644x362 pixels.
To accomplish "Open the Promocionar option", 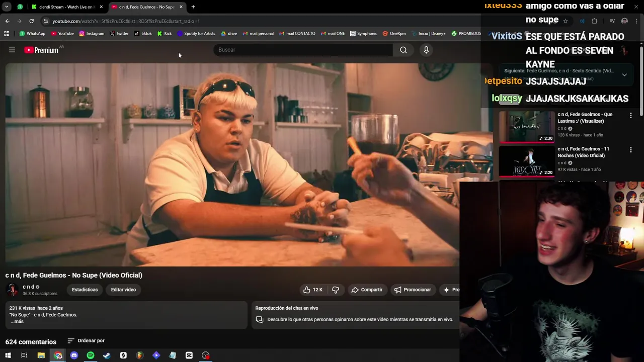I will [x=413, y=290].
